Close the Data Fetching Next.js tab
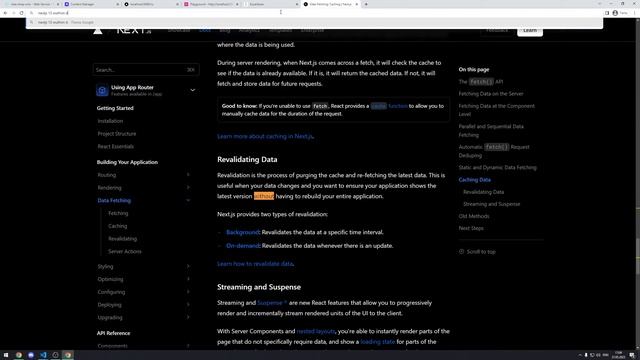Screen dimensions: 640x360 356,4
